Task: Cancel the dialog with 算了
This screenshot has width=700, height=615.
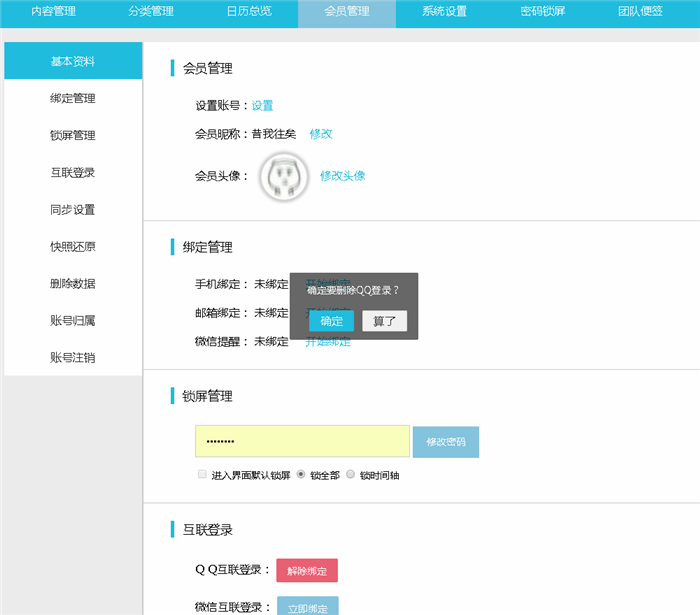Action: coord(384,321)
